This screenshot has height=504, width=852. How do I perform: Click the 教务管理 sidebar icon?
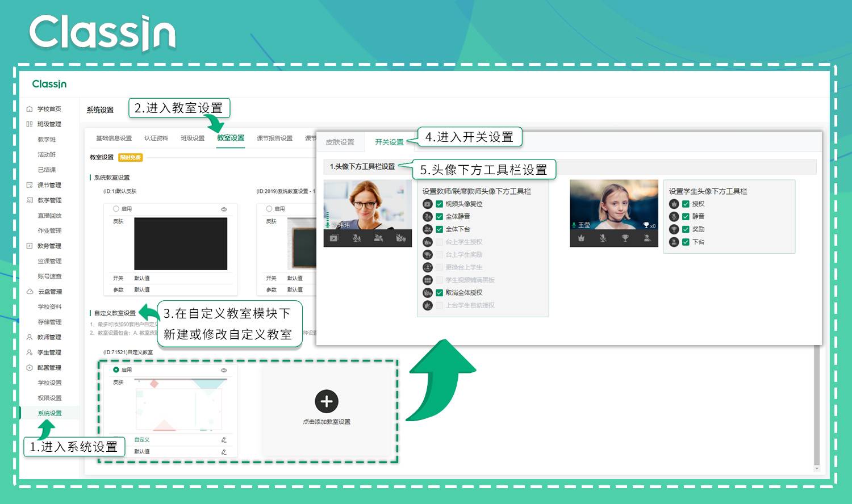click(x=30, y=246)
